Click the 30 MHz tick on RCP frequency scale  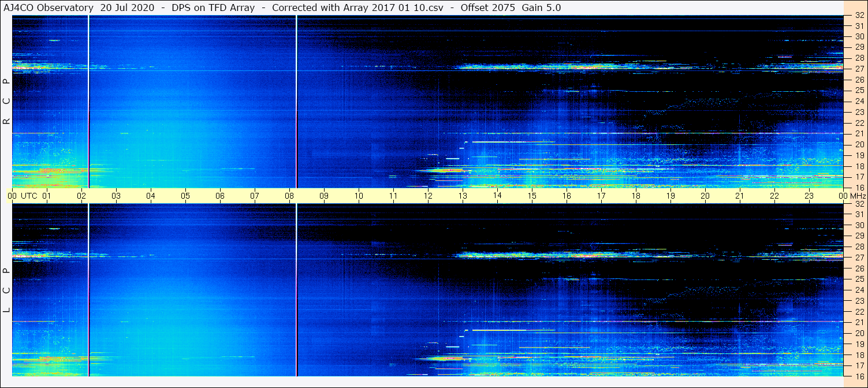859,36
